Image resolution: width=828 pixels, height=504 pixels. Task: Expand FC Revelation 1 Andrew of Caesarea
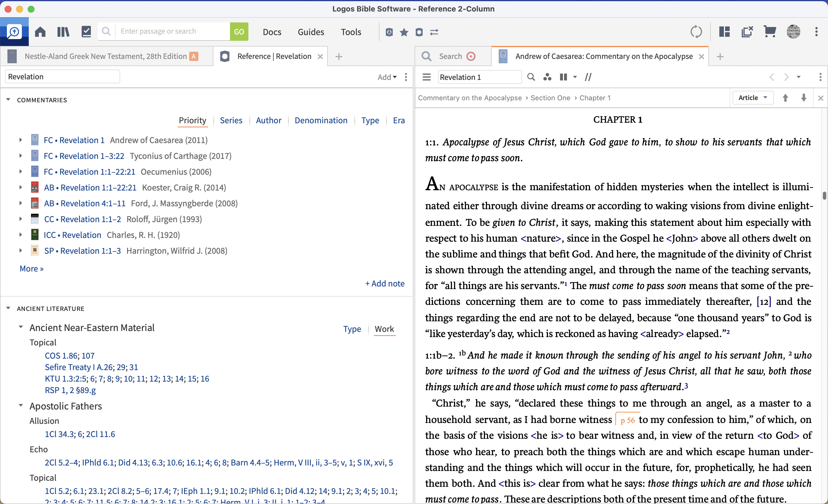(20, 140)
